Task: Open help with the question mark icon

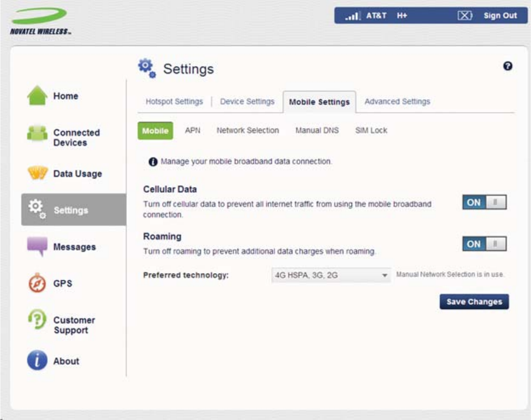Action: 507,66
